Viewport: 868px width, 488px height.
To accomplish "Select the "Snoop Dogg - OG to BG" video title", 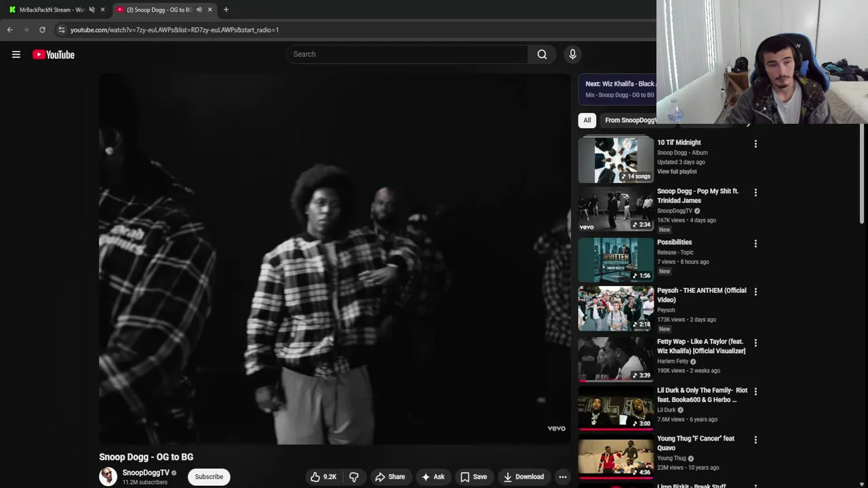I will (x=146, y=457).
